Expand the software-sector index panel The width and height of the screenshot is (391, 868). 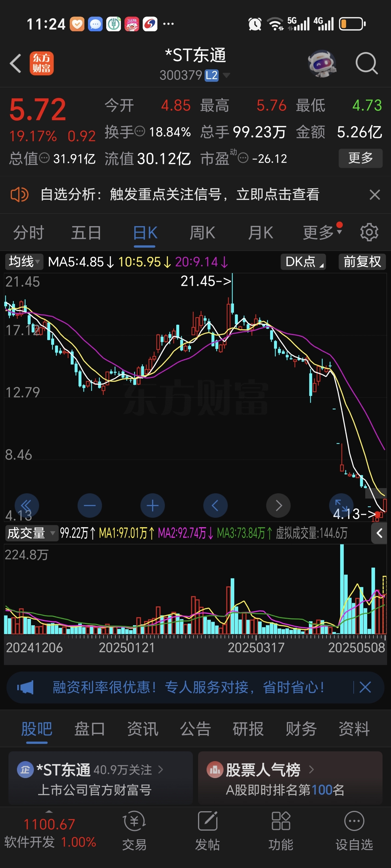click(49, 811)
